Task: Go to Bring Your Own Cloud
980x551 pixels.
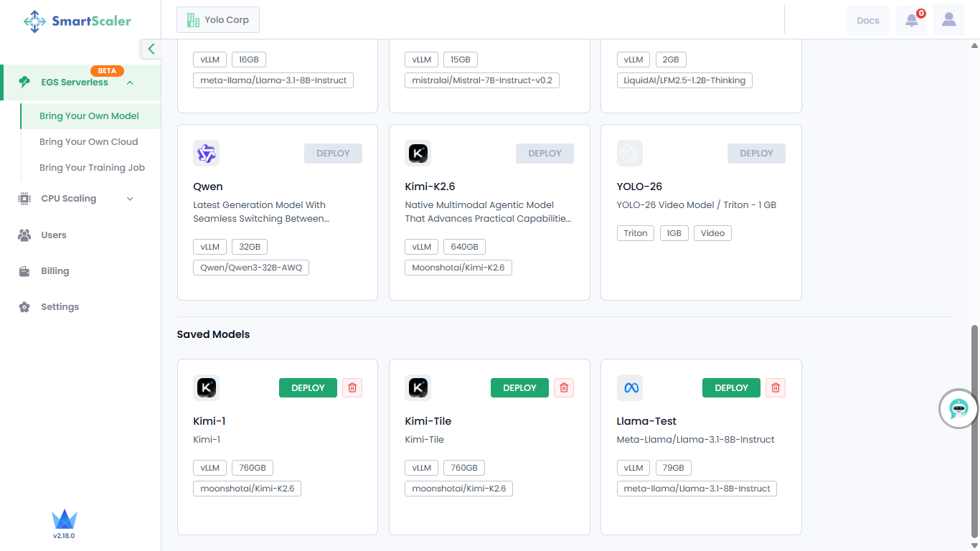Action: click(x=89, y=142)
